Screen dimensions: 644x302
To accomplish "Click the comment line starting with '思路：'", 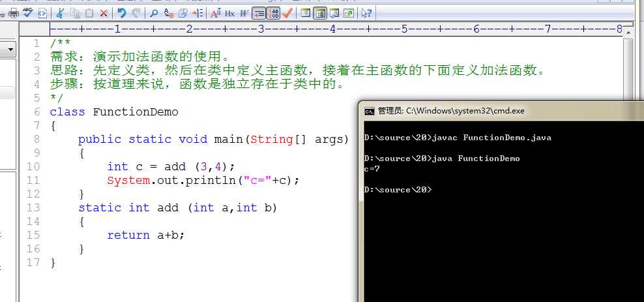I will tap(299, 70).
